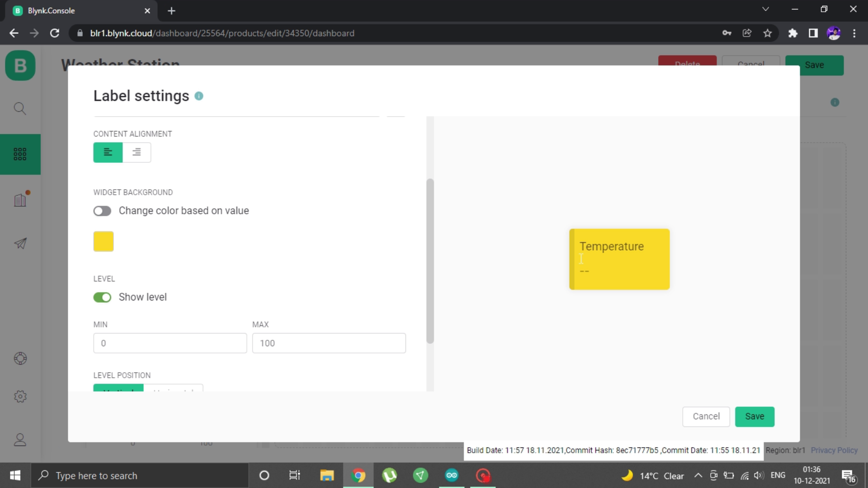Turn off the Show level toggle

102,297
